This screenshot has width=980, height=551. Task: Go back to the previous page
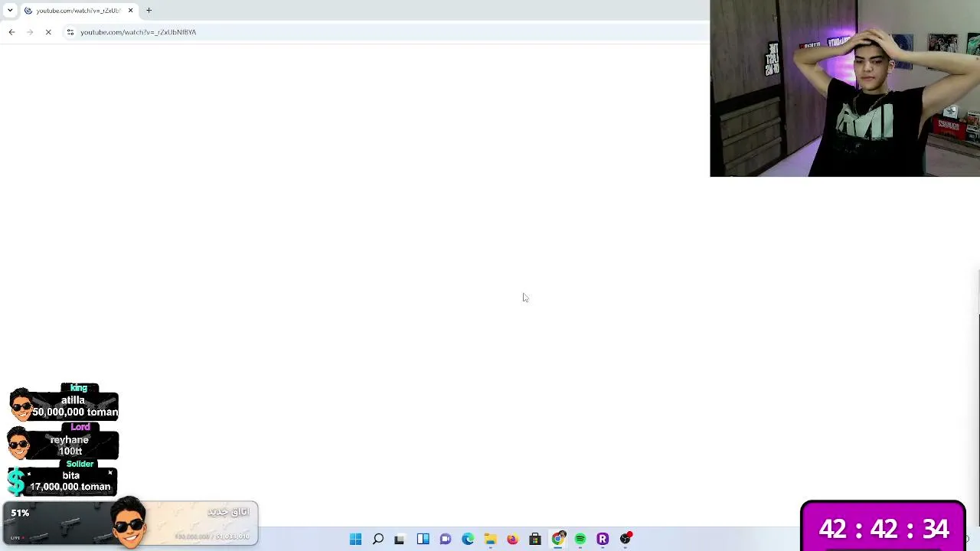(x=11, y=32)
